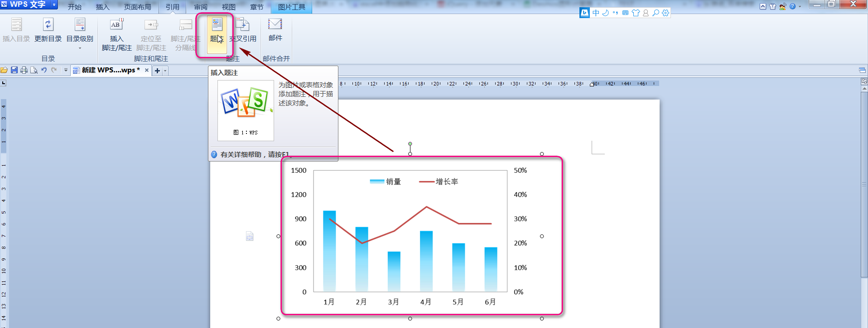Click the 插入目录 insert table of contents icon
Viewport: 868px width, 328px height.
pyautogui.click(x=16, y=24)
